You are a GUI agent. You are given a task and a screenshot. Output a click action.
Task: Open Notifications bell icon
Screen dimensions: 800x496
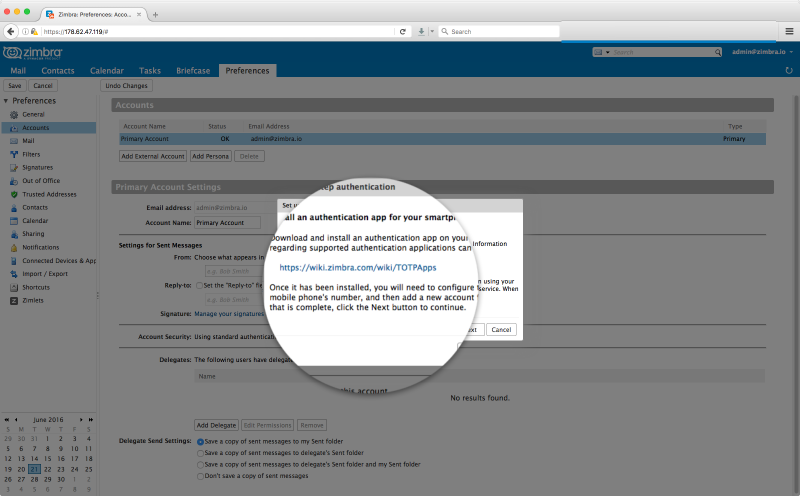pyautogui.click(x=14, y=247)
